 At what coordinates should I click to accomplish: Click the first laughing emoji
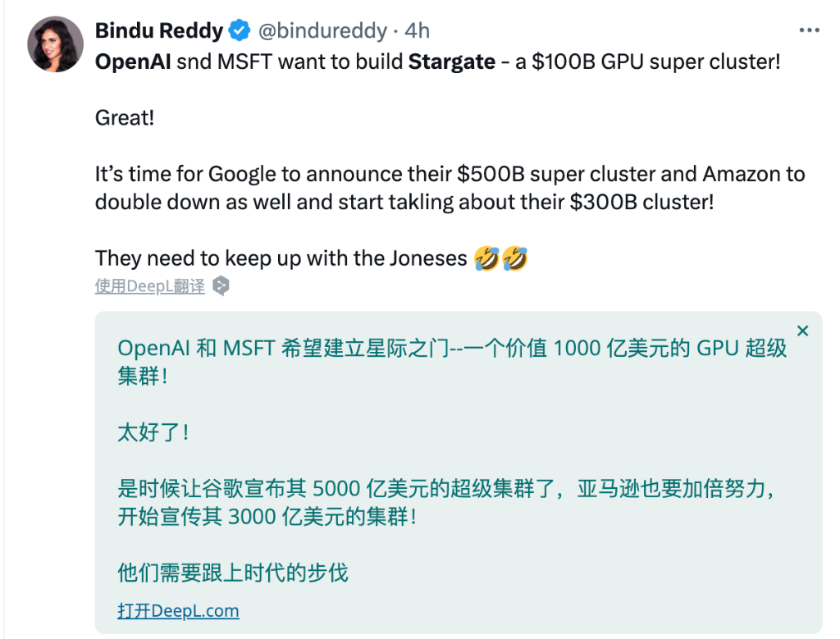pyautogui.click(x=486, y=258)
